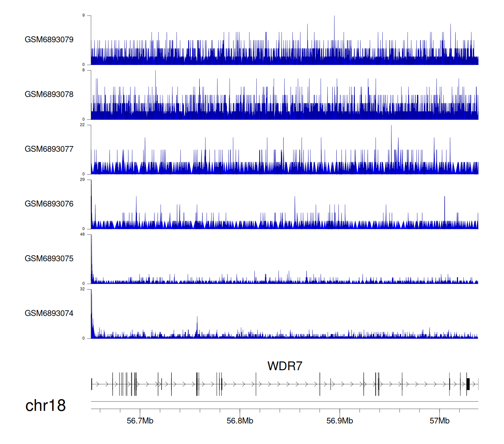Viewport: 504px width, 444px height.
Task: Click the GSM6893079 track label
Action: 49,40
